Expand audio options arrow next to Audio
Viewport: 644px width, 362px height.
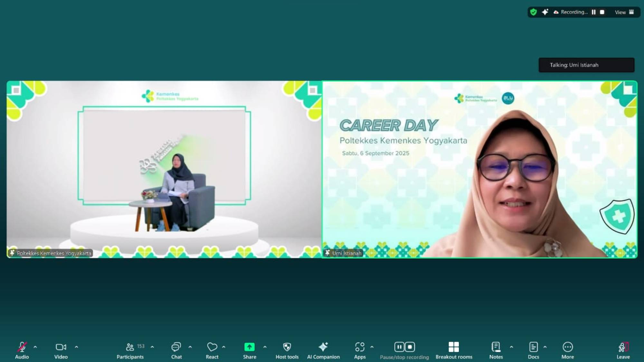tap(35, 347)
